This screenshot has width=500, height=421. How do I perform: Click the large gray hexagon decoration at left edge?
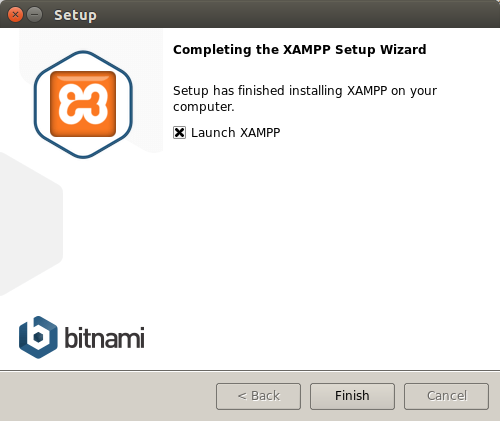click(30, 223)
